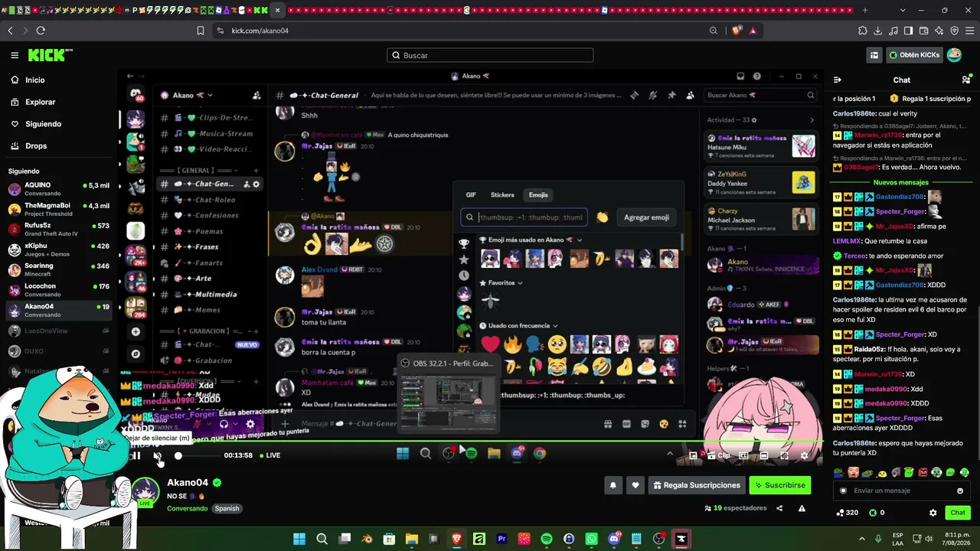This screenshot has height=551, width=980.
Task: Toggle picture-in-picture on the player
Action: tap(694, 455)
